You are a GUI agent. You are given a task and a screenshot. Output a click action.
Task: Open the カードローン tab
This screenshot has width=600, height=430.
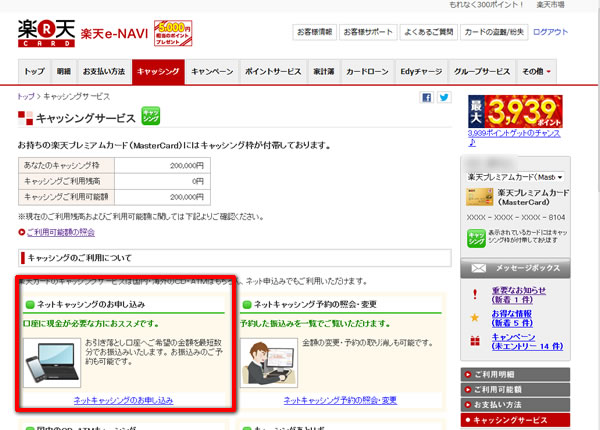(x=367, y=72)
